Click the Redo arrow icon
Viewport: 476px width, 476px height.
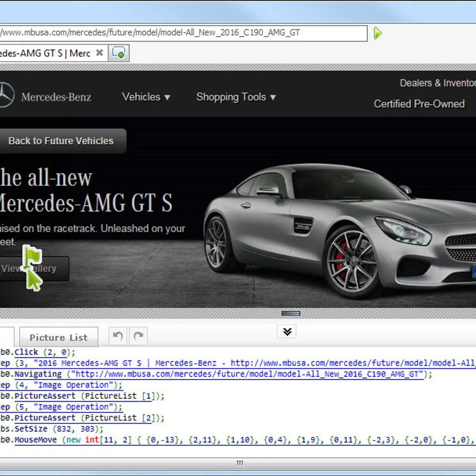(138, 336)
